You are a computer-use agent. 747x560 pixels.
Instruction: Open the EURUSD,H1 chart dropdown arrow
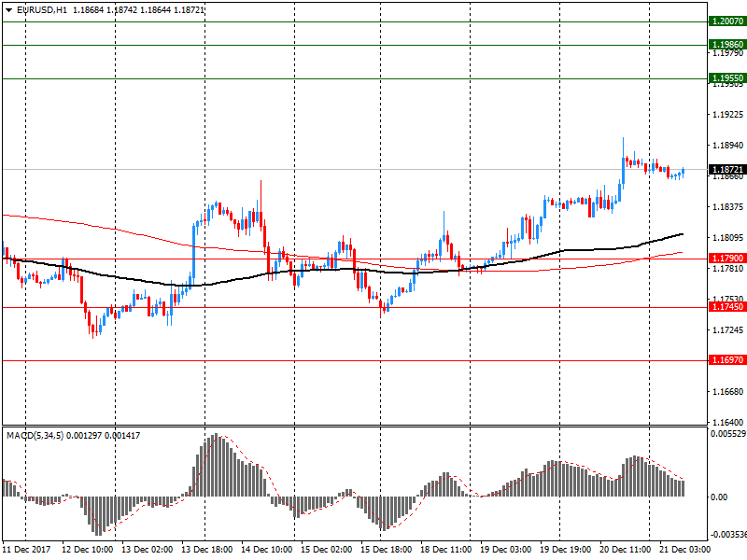pyautogui.click(x=8, y=10)
